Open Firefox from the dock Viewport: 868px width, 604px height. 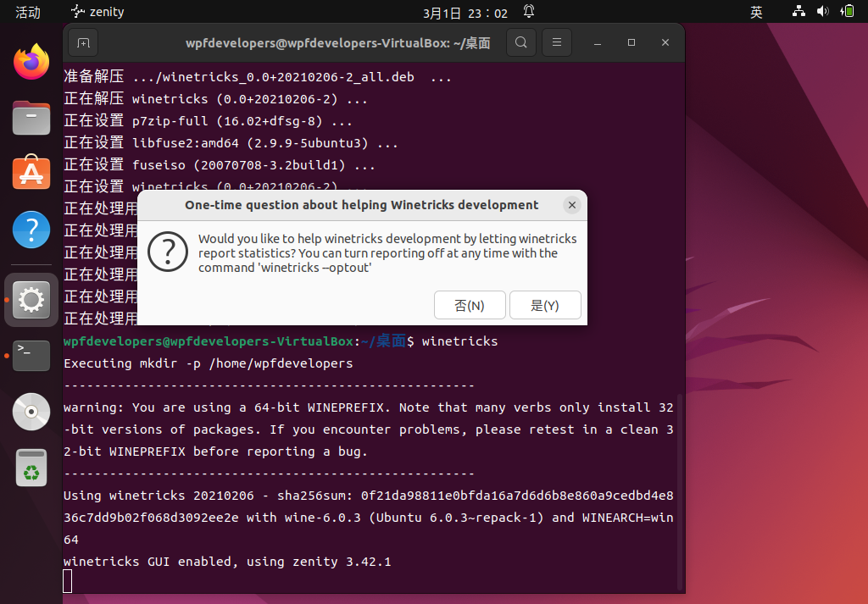31,61
